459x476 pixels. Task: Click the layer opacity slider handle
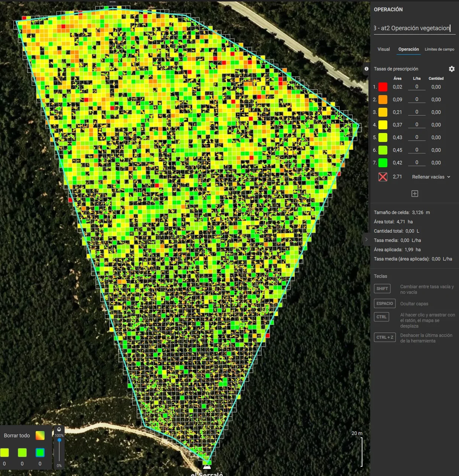[59, 440]
